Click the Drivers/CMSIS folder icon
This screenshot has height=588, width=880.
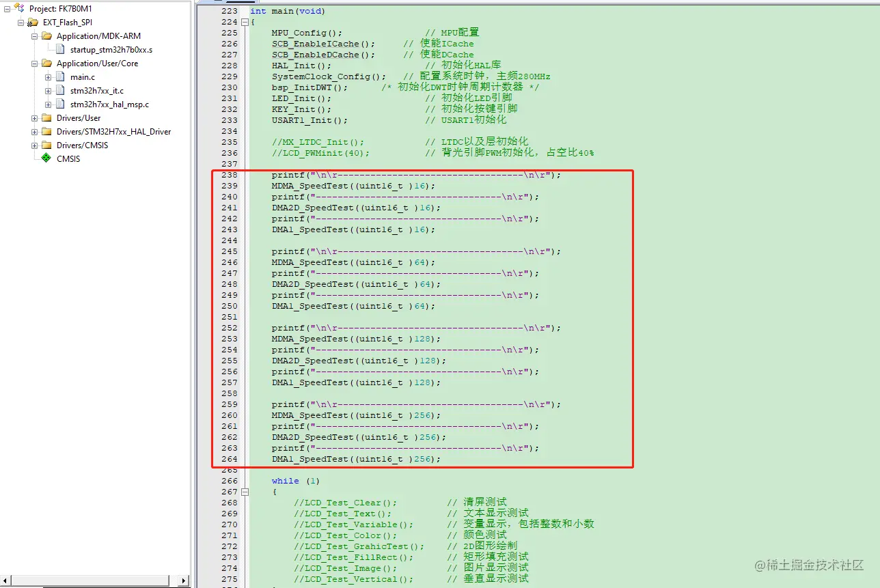[x=46, y=145]
